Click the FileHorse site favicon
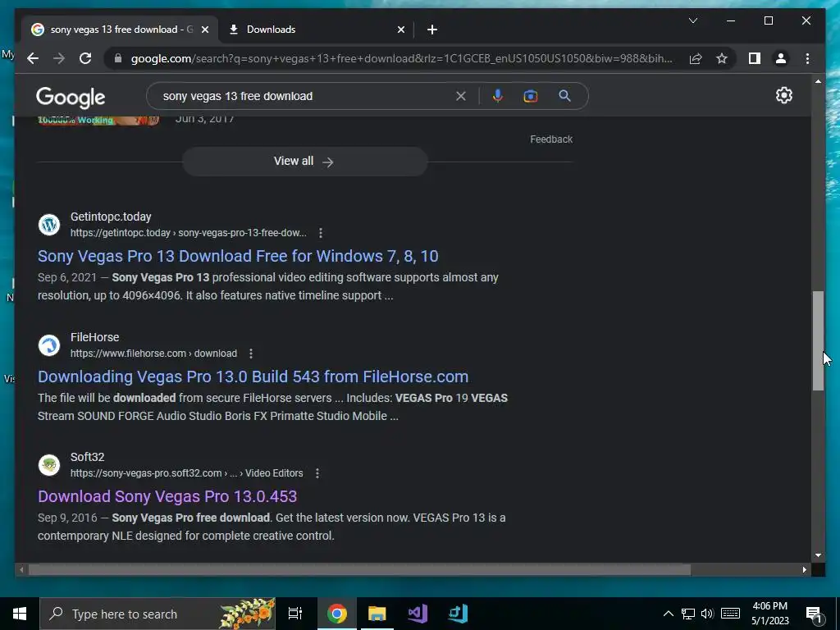Viewport: 840px width, 630px height. pyautogui.click(x=49, y=345)
